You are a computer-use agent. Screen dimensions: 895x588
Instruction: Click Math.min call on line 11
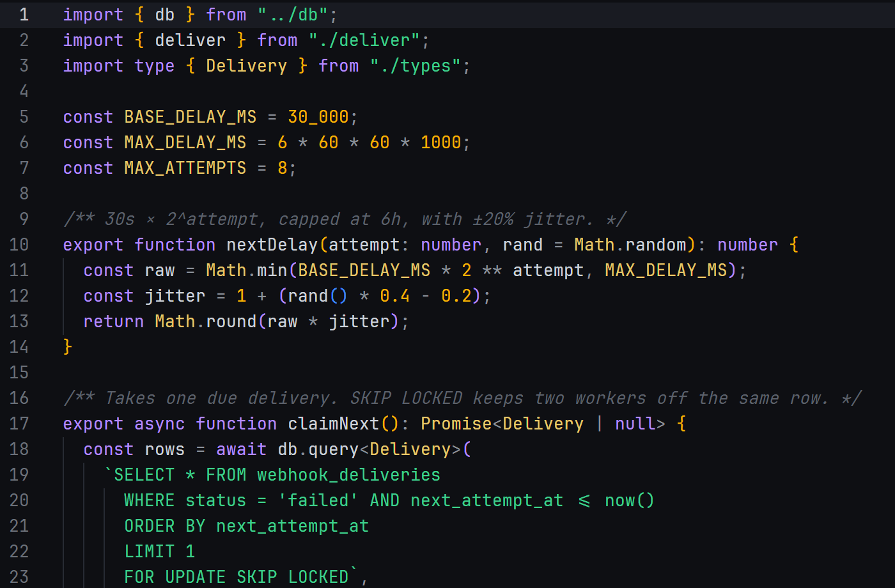pyautogui.click(x=247, y=270)
